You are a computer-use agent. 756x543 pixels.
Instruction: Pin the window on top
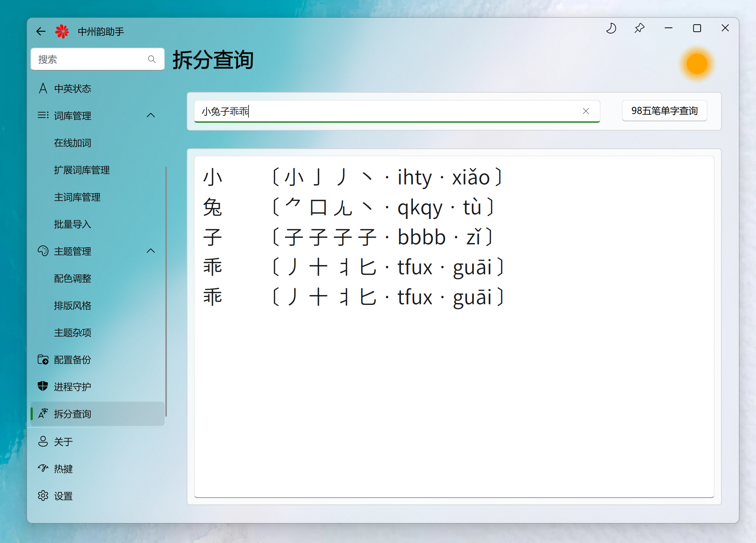coord(639,29)
